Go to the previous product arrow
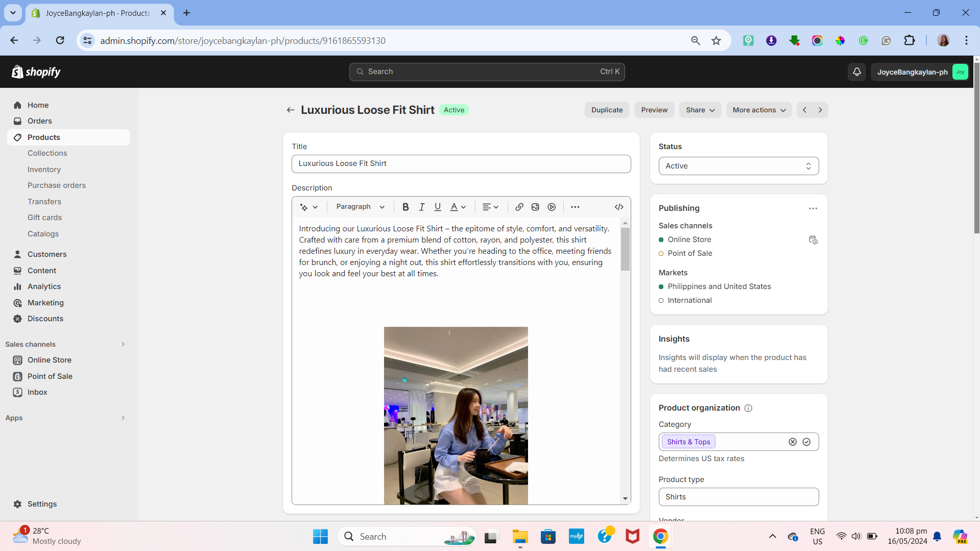Viewport: 980px width, 551px height. tap(805, 110)
